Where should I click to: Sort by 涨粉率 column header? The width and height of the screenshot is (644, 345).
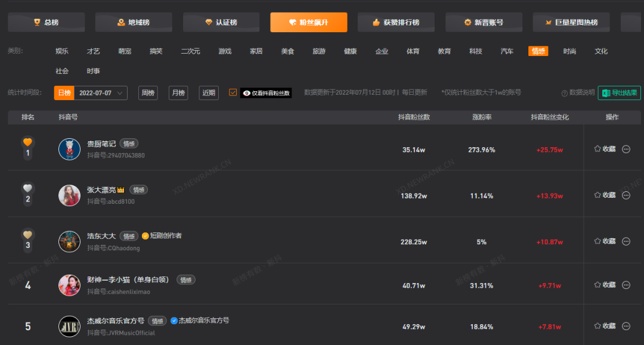pos(482,117)
